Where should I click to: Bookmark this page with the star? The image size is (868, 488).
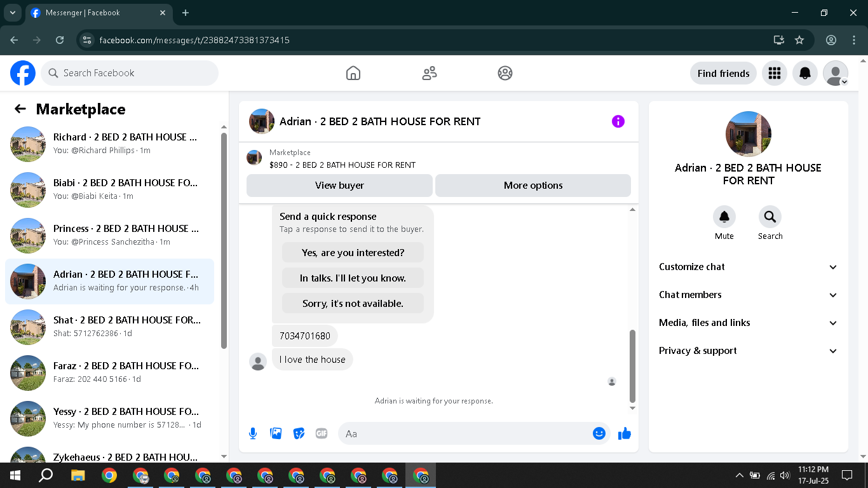click(799, 40)
